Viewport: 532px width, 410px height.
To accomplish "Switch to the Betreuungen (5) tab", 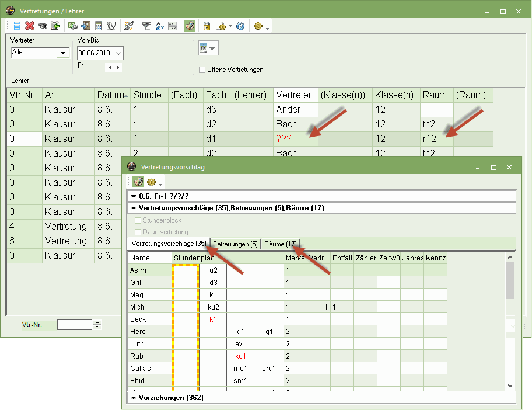I will coord(235,244).
